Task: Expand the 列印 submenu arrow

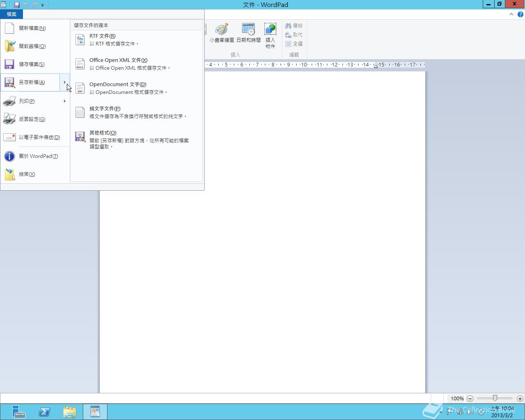Action: coord(65,101)
